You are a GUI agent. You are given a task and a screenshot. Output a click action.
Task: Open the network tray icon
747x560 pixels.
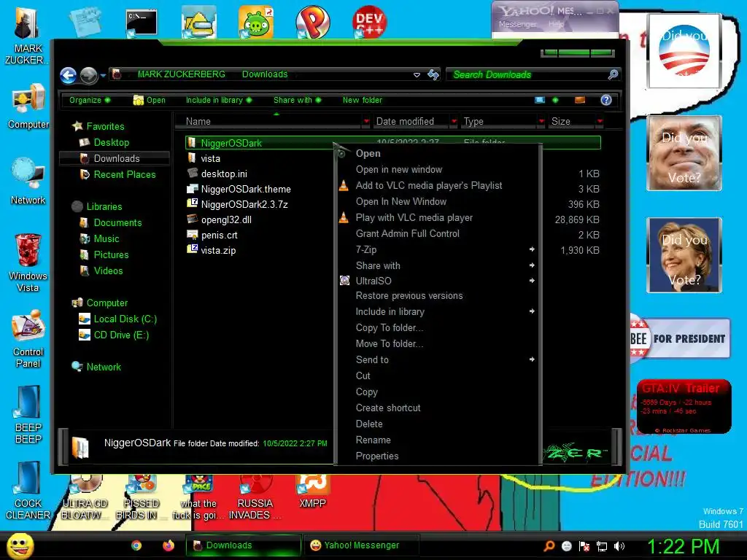coord(602,546)
